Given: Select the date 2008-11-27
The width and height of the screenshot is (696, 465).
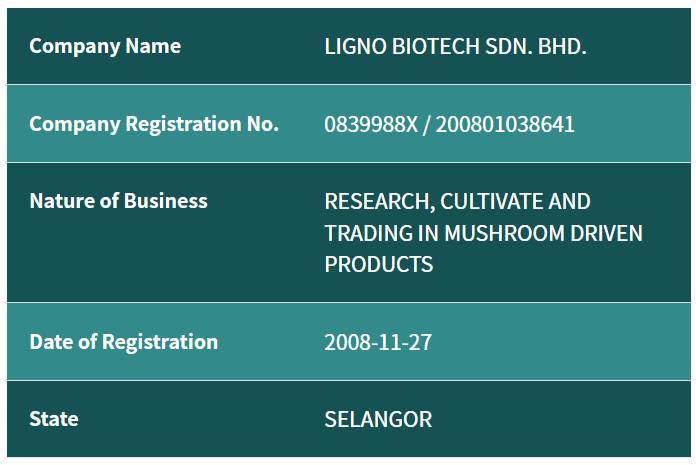Looking at the screenshot, I should tap(378, 342).
